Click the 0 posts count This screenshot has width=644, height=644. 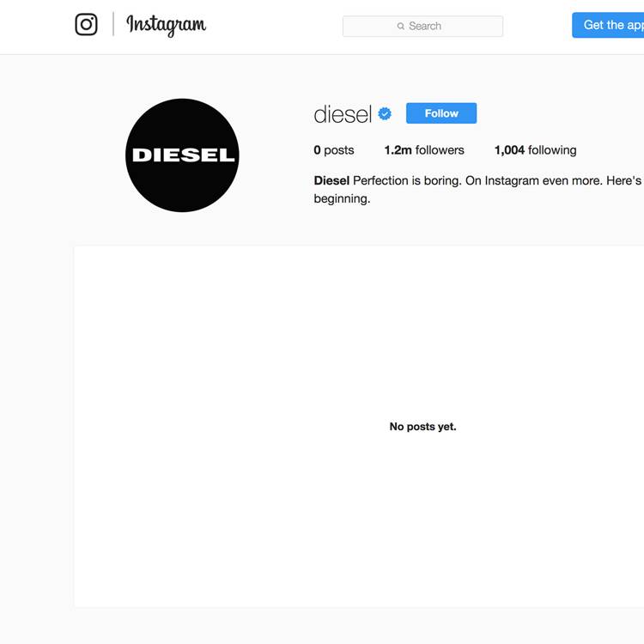(333, 150)
